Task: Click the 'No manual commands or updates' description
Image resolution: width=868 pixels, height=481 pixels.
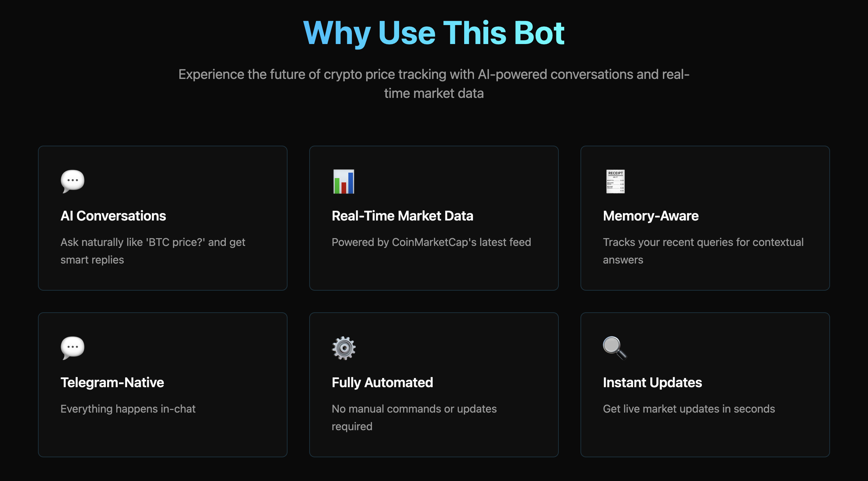Action: [414, 418]
